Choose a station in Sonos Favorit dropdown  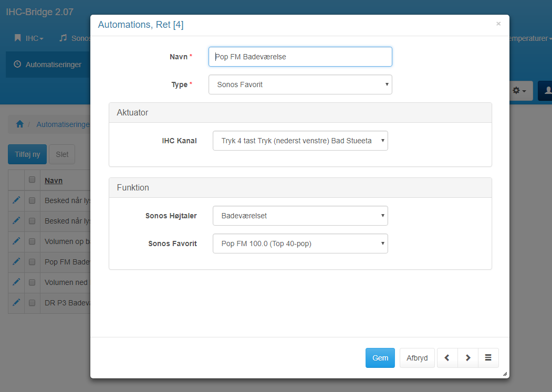pyautogui.click(x=300, y=243)
